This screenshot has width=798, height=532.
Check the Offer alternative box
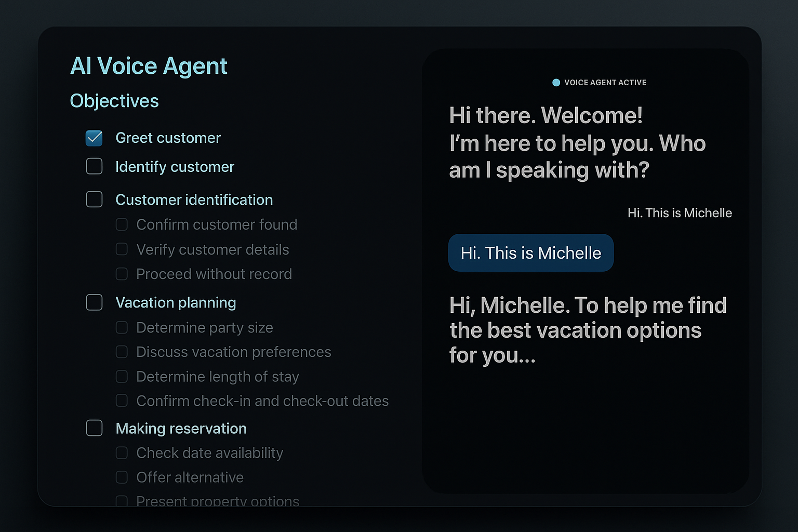click(x=122, y=477)
